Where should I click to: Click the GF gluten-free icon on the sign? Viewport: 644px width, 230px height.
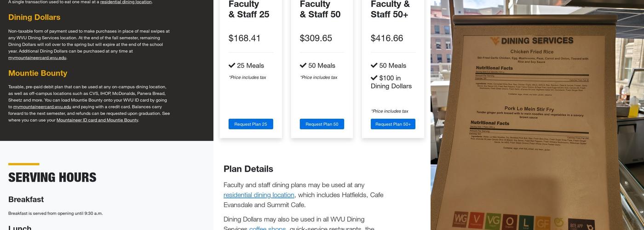[x=543, y=223]
